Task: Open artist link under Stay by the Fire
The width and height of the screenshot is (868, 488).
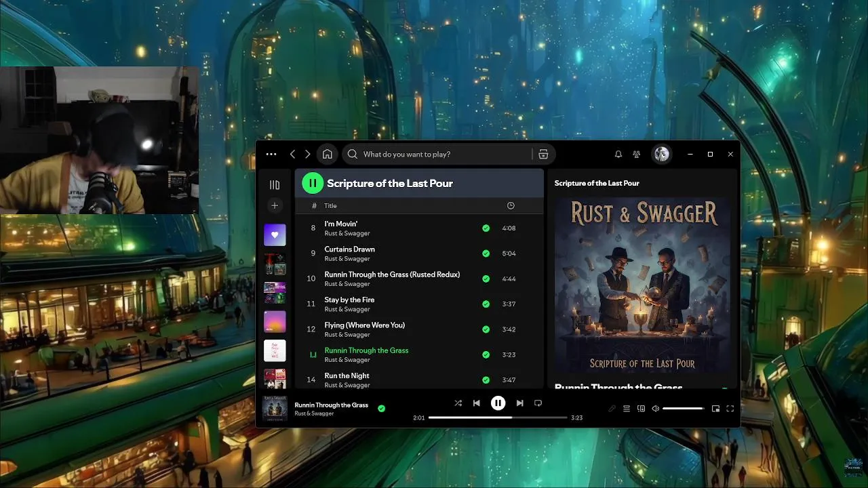Action: point(347,309)
